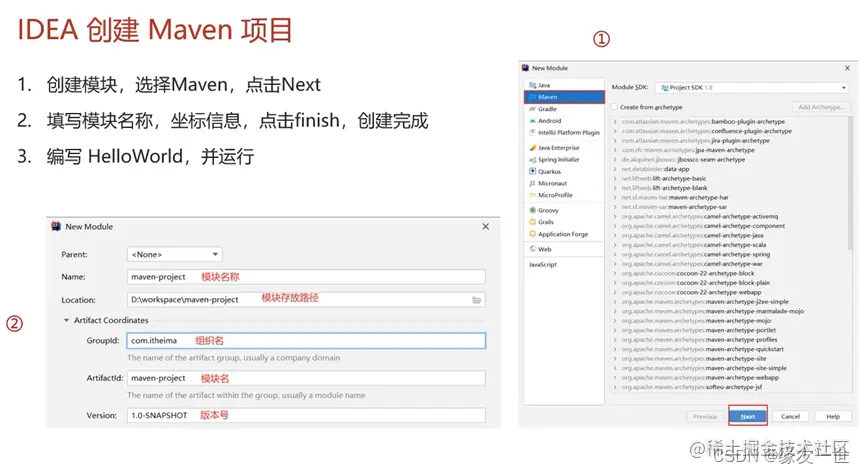The width and height of the screenshot is (865, 474).
Task: Click the Cancel button
Action: [790, 416]
